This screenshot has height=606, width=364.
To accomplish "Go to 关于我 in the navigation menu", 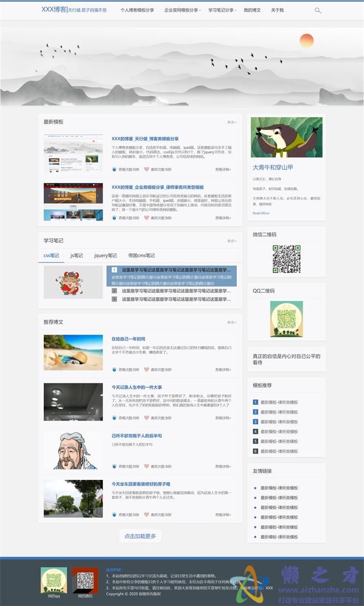I will tap(277, 10).
